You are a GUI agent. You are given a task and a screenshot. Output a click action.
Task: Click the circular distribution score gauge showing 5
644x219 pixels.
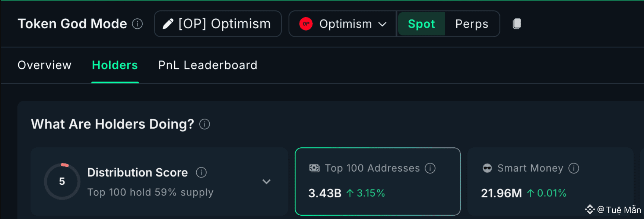pyautogui.click(x=62, y=182)
